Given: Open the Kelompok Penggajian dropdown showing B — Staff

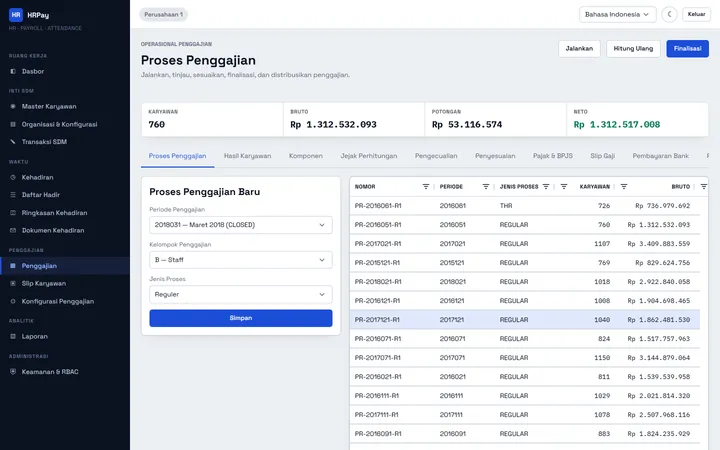Looking at the screenshot, I should pyautogui.click(x=241, y=260).
